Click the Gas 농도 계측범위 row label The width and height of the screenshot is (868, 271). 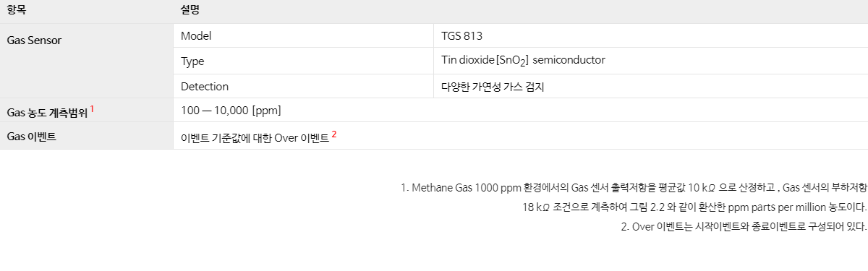[x=47, y=112]
